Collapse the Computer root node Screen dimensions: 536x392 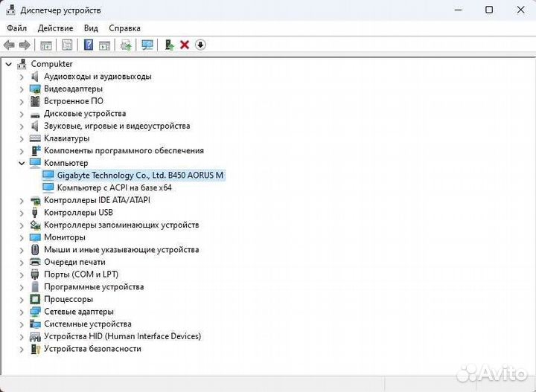point(8,64)
